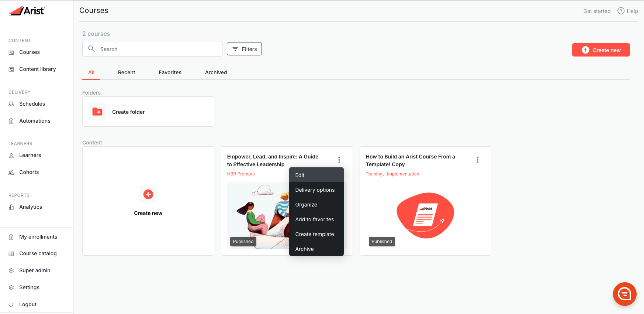Click the Get started link
644x314 pixels.
597,11
